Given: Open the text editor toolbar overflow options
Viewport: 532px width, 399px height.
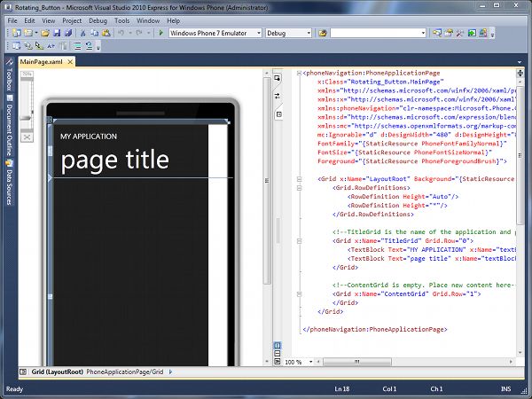Looking at the screenshot, I should tap(98, 46).
